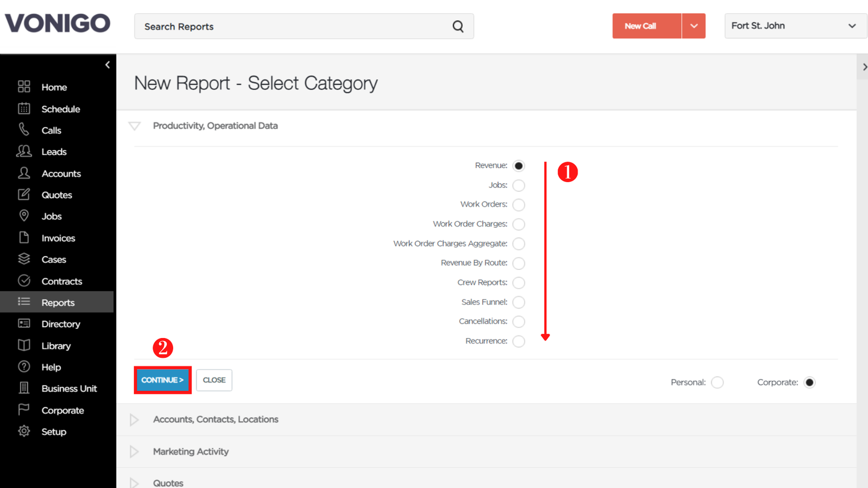868x488 pixels.
Task: Click the Cases stacked layers icon
Action: (x=24, y=259)
